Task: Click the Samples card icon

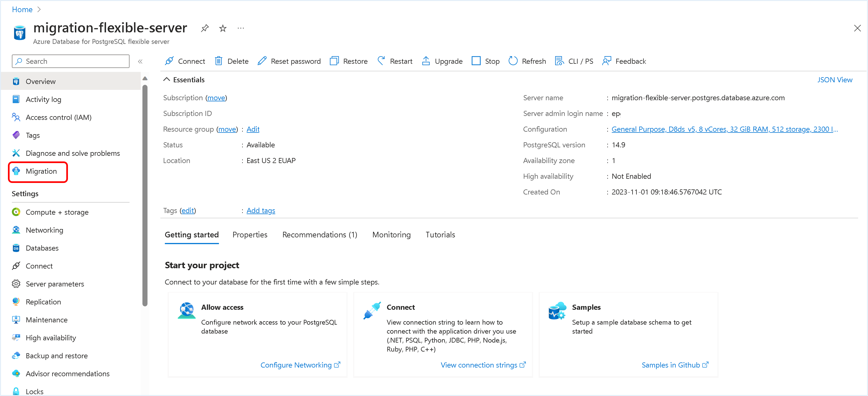Action: pos(557,310)
